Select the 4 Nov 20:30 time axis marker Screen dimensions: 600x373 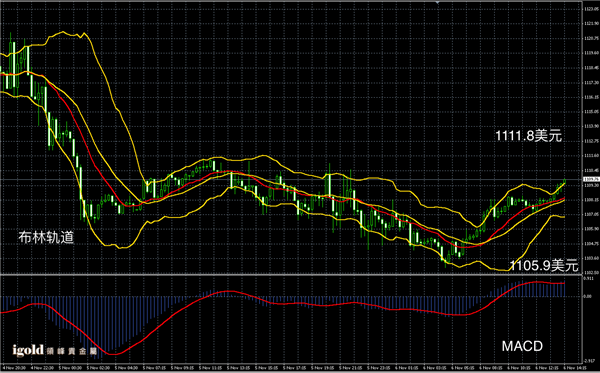(x=15, y=368)
